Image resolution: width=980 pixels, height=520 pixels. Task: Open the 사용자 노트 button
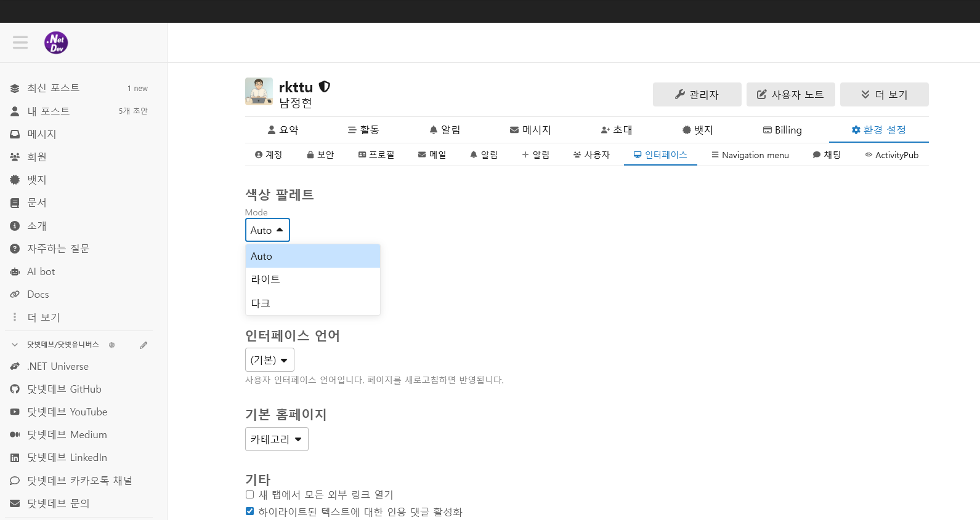[x=791, y=94]
